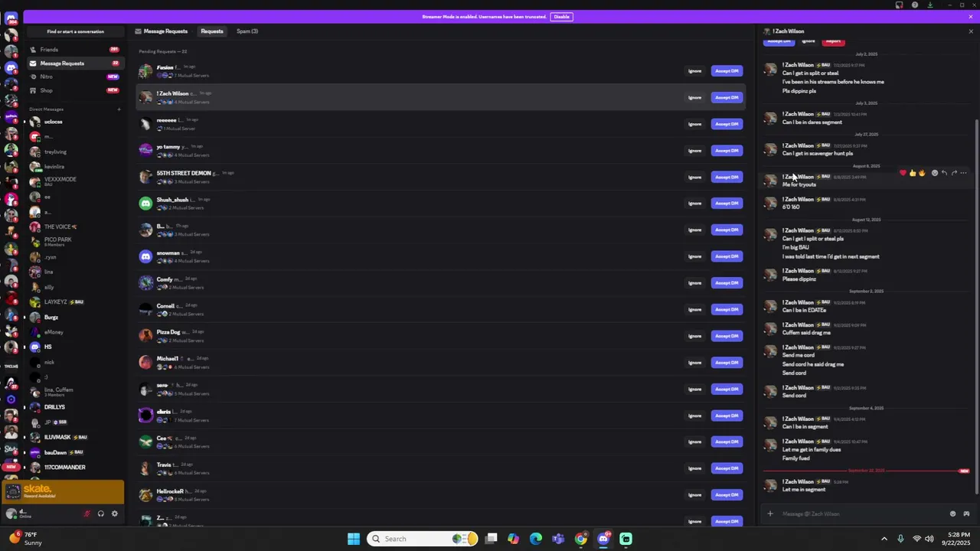
Task: Open the Shop page
Action: 75,90
